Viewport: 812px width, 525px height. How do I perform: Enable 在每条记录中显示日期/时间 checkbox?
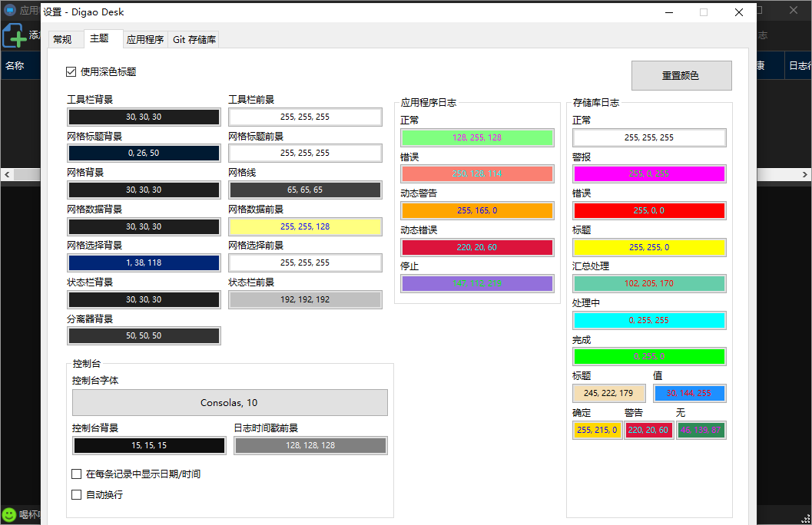[x=77, y=474]
